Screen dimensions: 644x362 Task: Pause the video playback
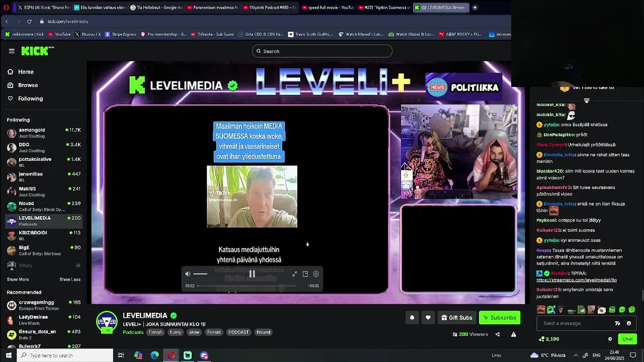[x=252, y=274]
